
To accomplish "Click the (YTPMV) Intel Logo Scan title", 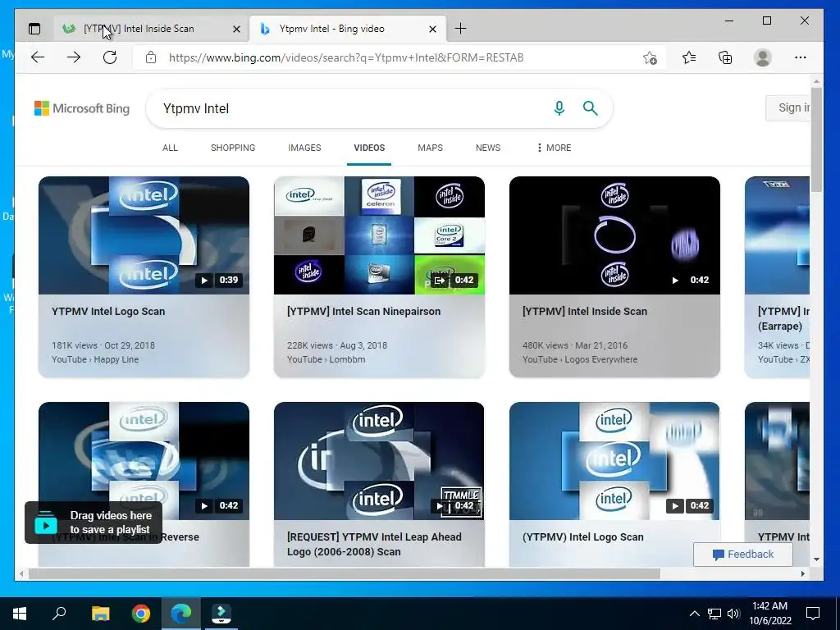I will click(583, 536).
